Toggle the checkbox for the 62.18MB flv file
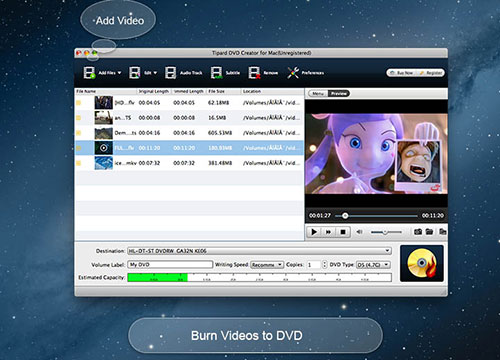This screenshot has height=360, width=500. 79,103
